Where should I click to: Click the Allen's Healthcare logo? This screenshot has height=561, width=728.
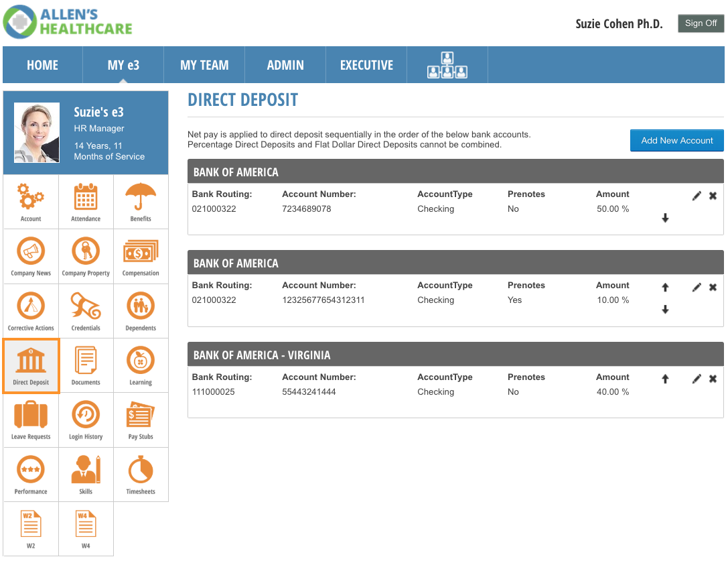pyautogui.click(x=68, y=21)
